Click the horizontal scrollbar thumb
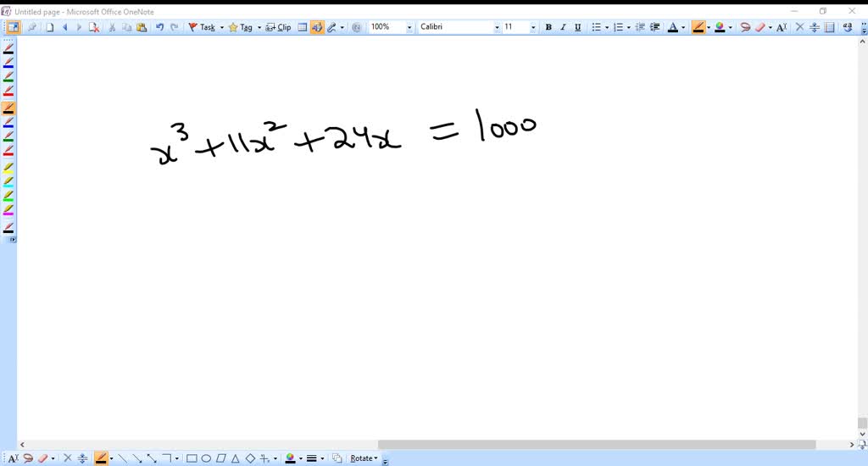The width and height of the screenshot is (868, 466). (x=596, y=445)
